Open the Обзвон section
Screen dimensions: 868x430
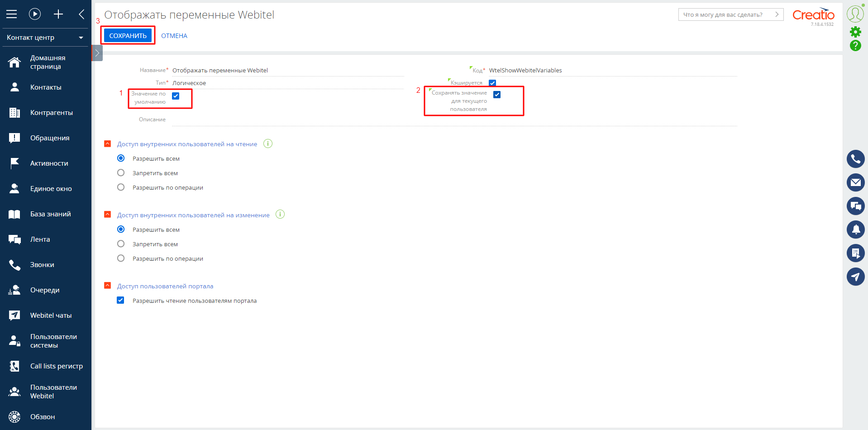coord(46,417)
